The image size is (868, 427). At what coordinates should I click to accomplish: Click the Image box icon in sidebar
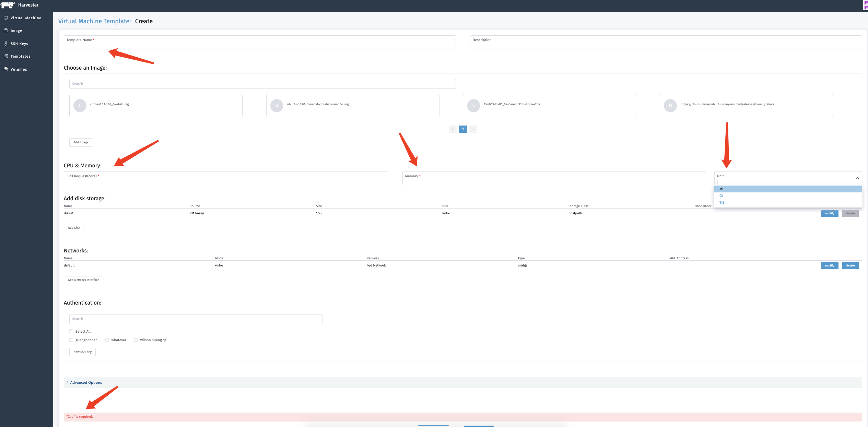tap(6, 30)
